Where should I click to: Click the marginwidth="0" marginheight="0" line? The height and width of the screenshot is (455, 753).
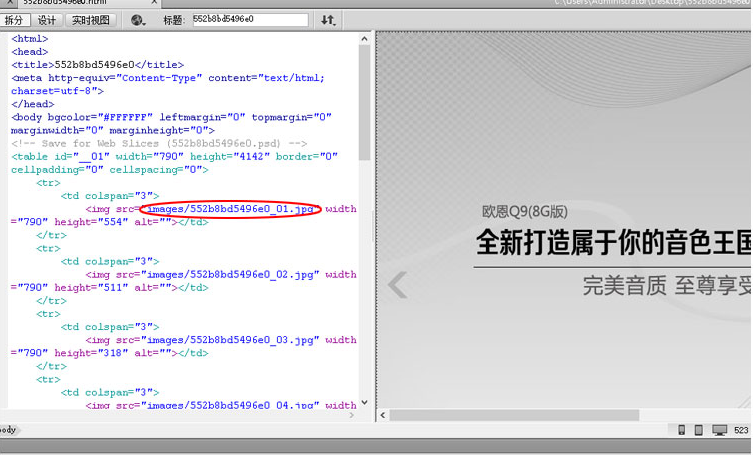point(113,130)
